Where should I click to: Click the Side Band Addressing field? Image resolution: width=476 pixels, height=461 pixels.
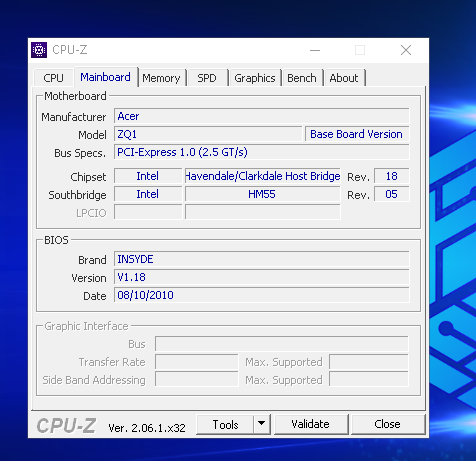(197, 380)
